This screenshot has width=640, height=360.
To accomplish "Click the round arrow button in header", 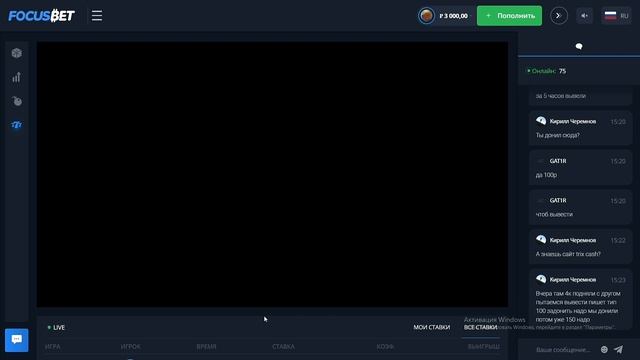I will (x=559, y=16).
